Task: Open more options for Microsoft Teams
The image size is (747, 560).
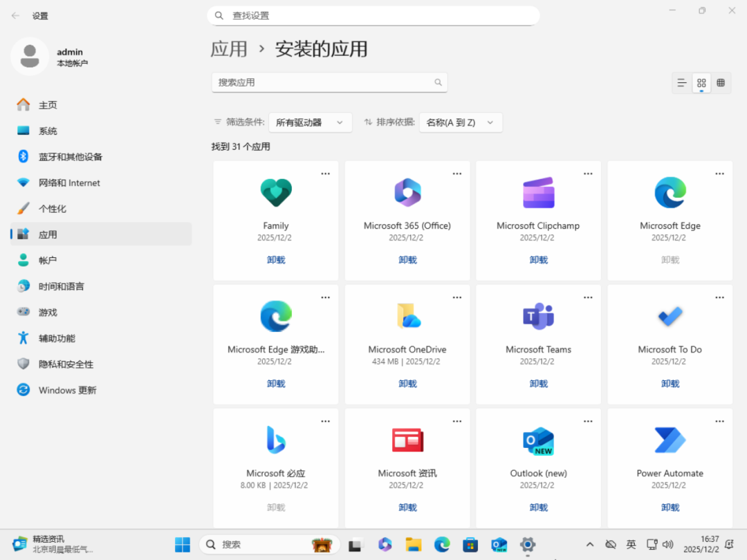Action: pyautogui.click(x=588, y=297)
